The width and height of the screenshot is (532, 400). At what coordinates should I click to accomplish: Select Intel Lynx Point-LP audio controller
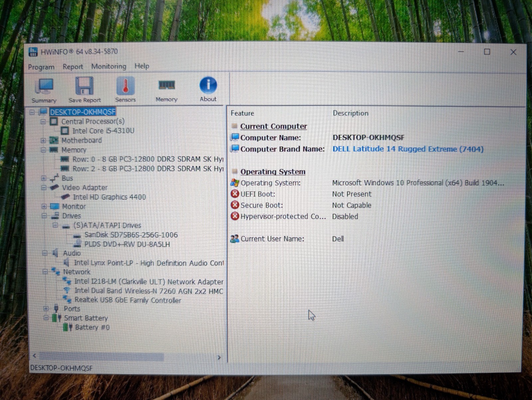tap(149, 263)
